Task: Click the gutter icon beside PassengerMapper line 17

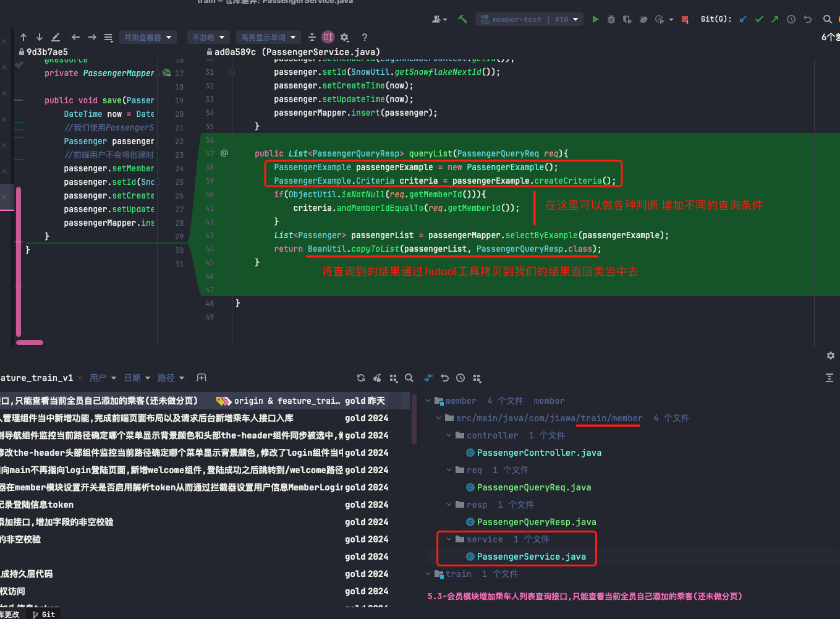Action: click(166, 73)
